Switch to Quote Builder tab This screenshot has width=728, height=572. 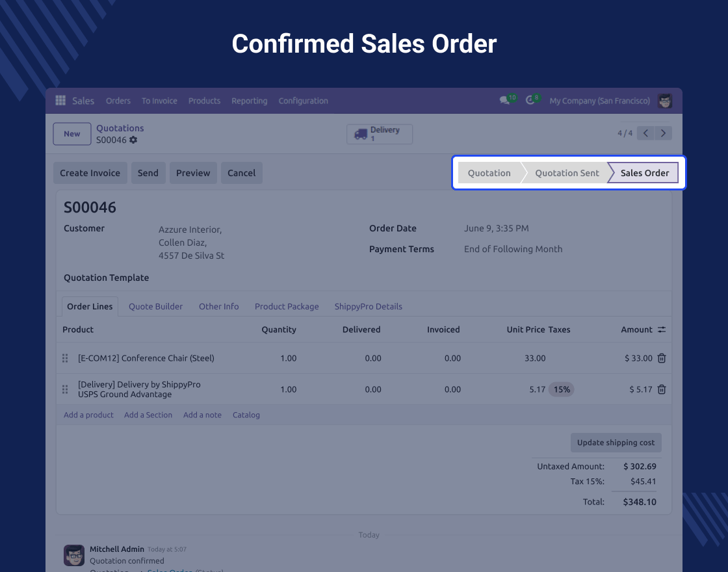click(155, 306)
